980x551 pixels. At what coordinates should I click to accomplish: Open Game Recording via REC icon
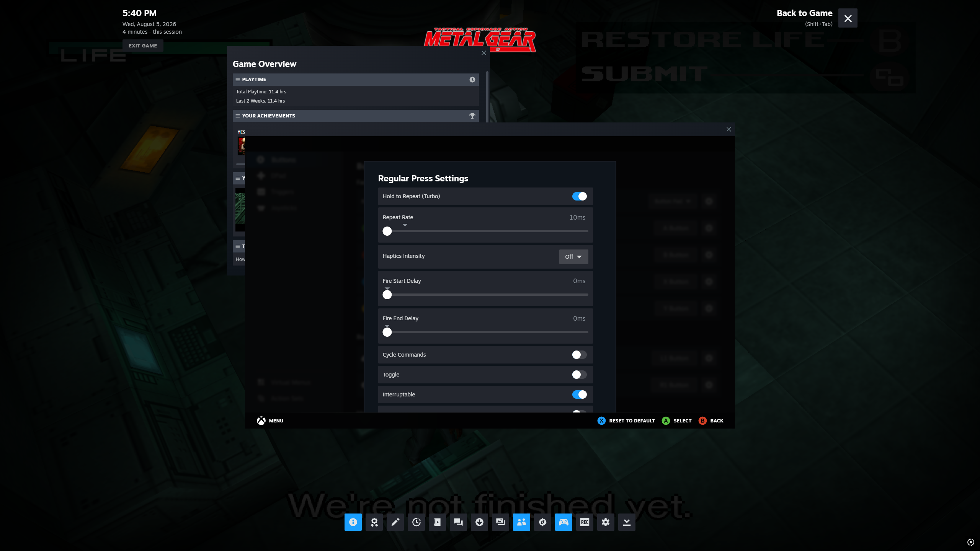click(x=585, y=522)
